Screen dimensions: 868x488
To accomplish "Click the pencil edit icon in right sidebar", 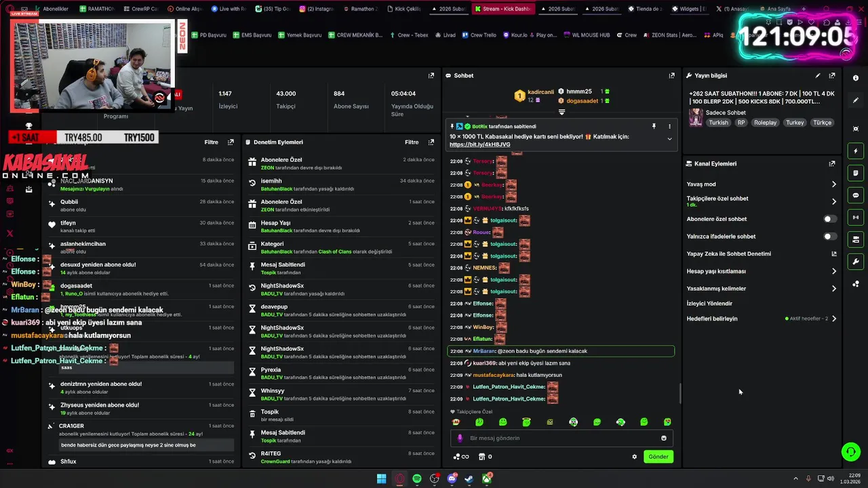I will [856, 100].
